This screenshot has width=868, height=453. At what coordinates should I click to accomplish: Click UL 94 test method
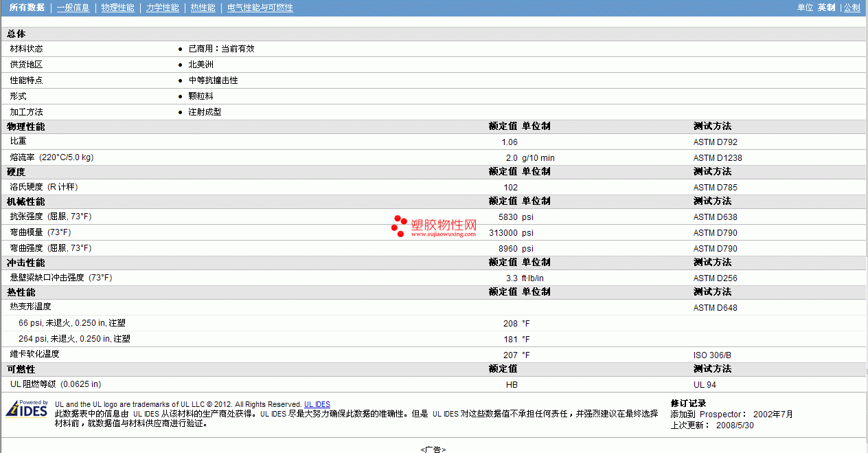705,385
